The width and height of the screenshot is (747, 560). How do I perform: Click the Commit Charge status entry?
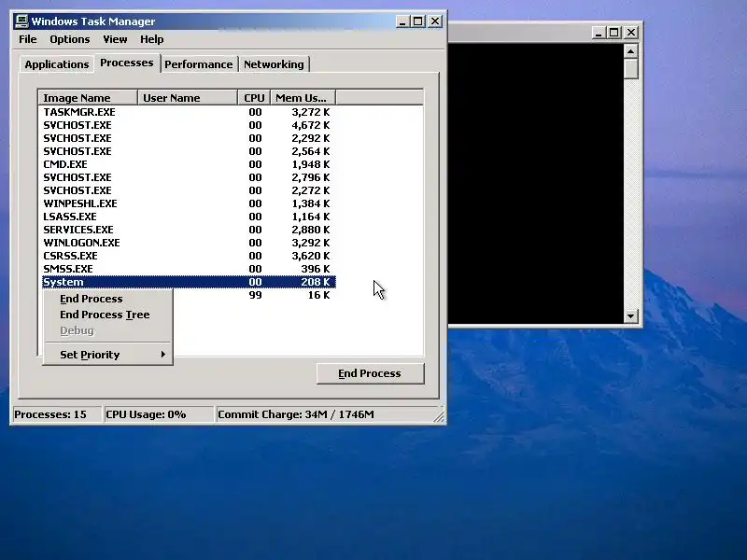(324, 414)
